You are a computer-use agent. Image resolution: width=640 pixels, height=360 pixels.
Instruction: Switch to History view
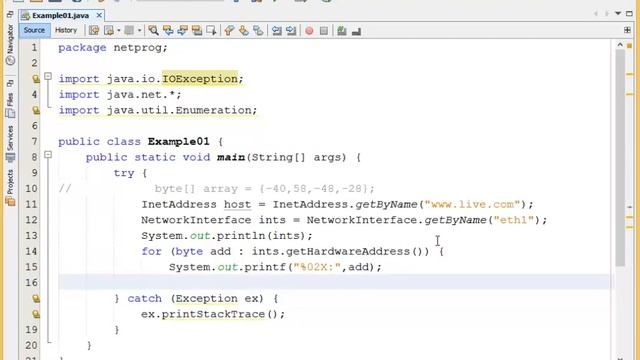click(x=66, y=30)
